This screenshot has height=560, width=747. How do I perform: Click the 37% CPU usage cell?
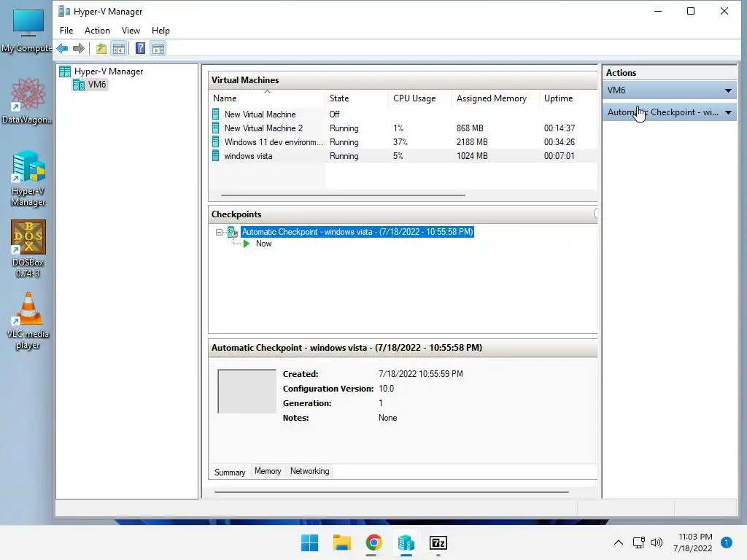(x=400, y=142)
